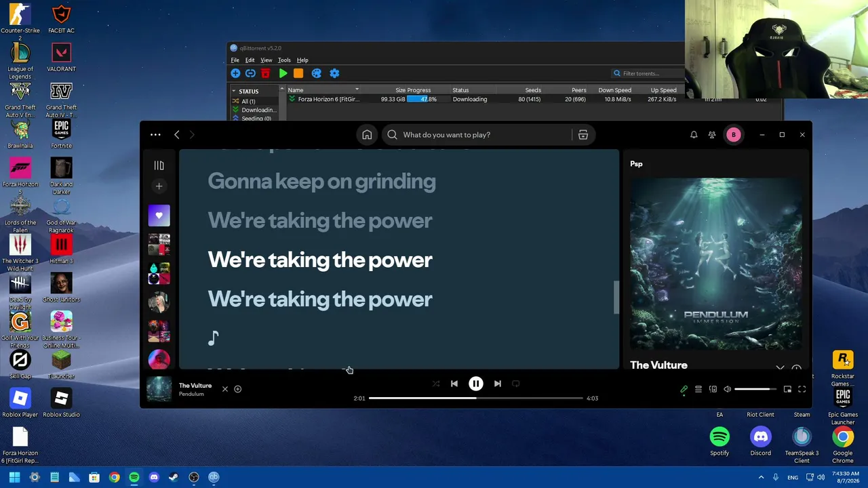The height and width of the screenshot is (488, 868).
Task: Open the Spotify play queue
Action: [698, 389]
